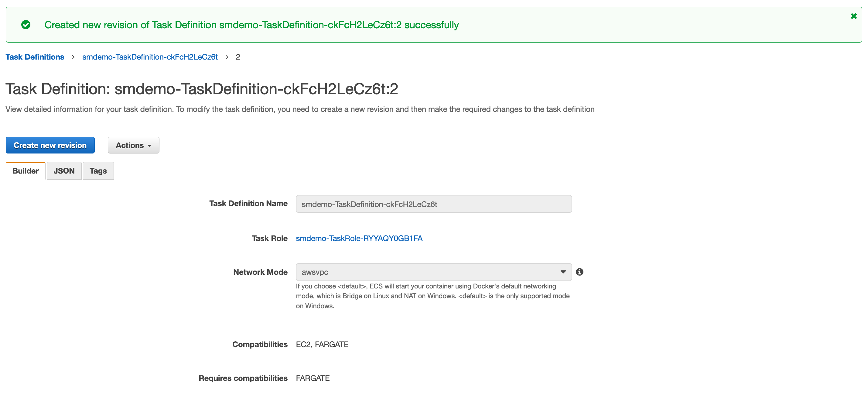Image resolution: width=868 pixels, height=400 pixels.
Task: Select awsvpc from Network Mode dropdown
Action: (433, 271)
